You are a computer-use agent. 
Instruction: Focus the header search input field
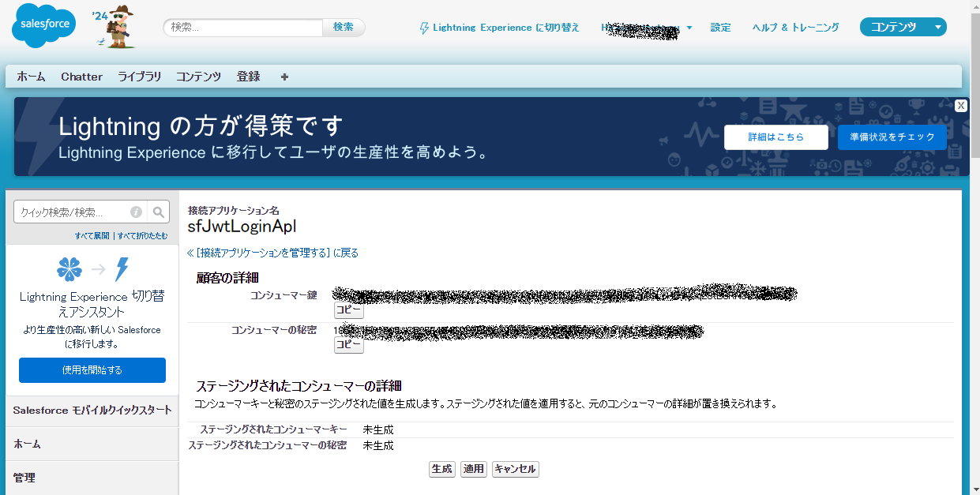(243, 27)
